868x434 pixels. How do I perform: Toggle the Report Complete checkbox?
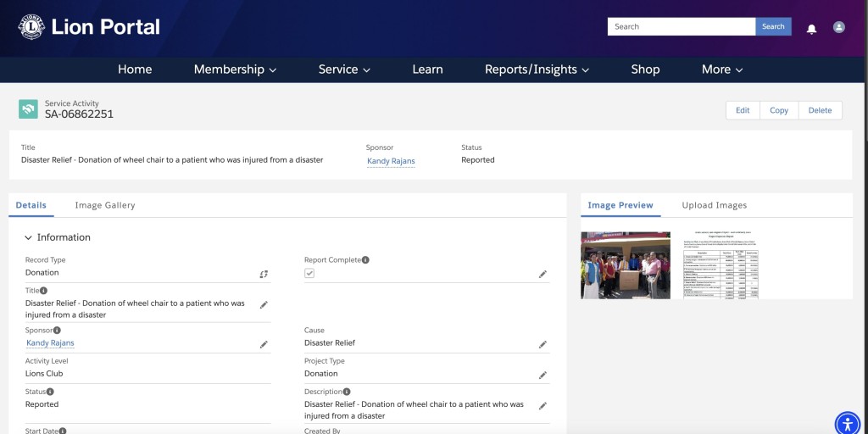pos(309,274)
